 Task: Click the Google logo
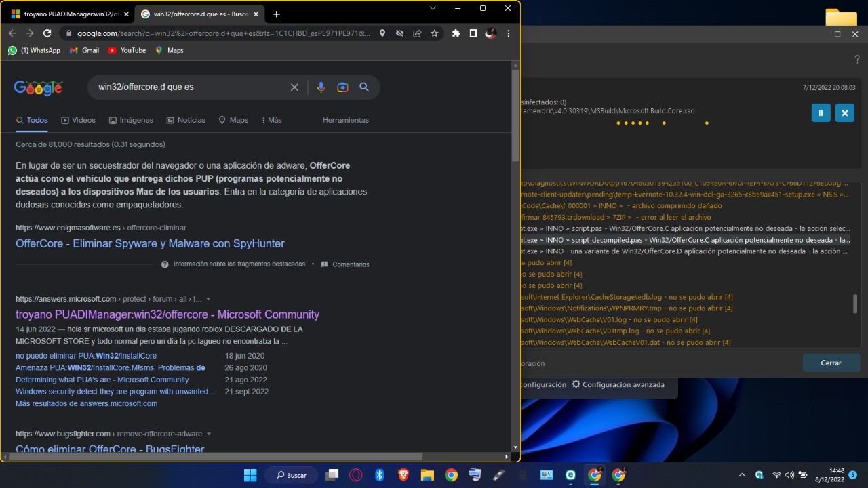[38, 87]
